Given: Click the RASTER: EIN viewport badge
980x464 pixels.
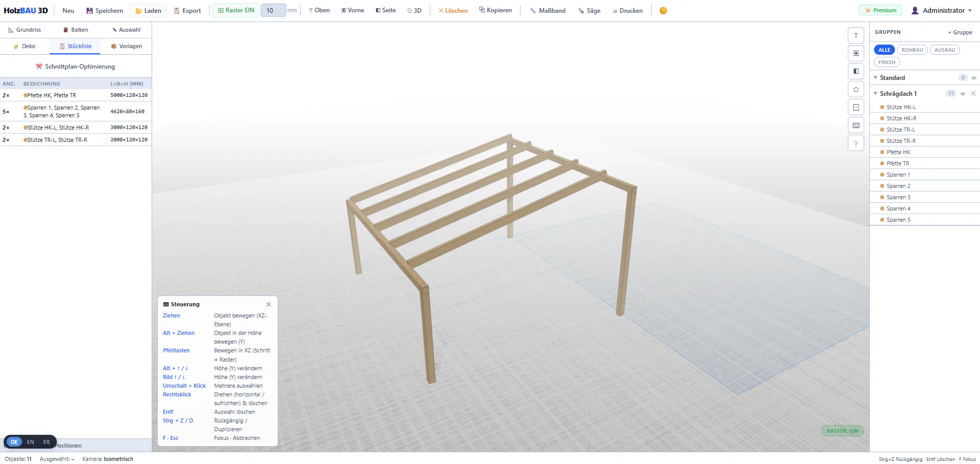Looking at the screenshot, I should pos(843,431).
